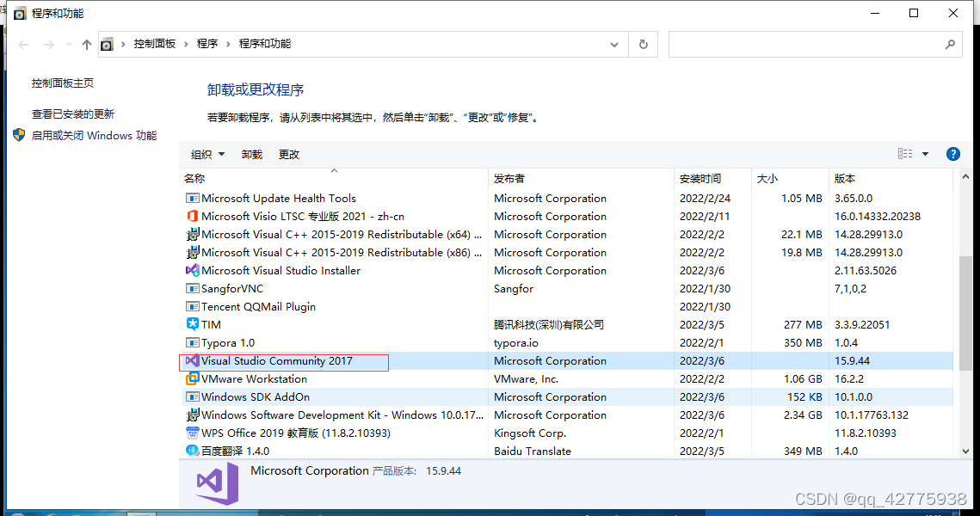
Task: Click the shield icon beside Windows 功能
Action: pos(19,135)
